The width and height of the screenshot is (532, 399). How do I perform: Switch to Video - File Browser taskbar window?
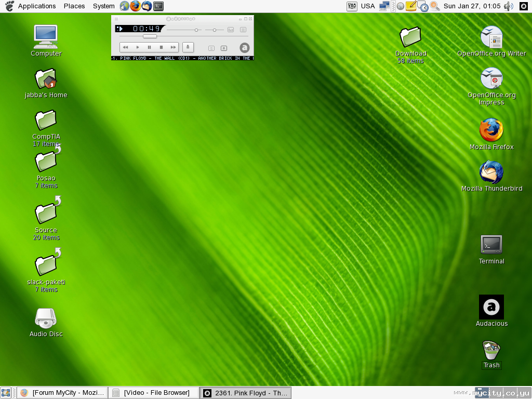coord(154,393)
